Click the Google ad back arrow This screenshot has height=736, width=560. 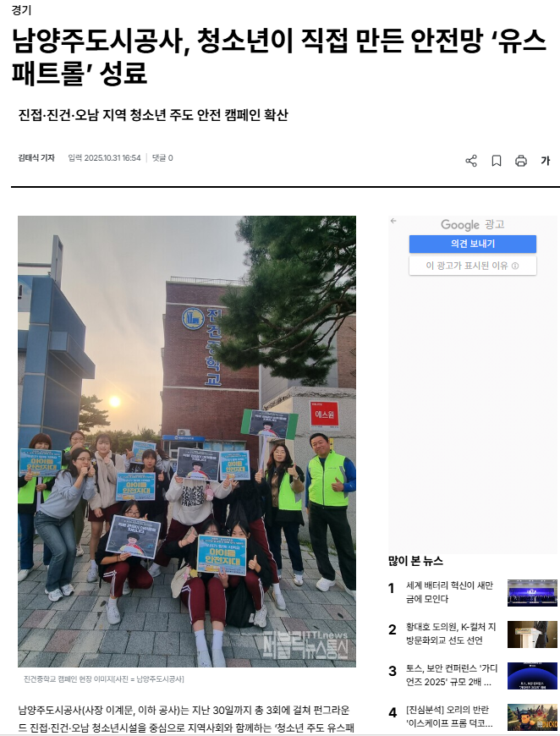(393, 221)
